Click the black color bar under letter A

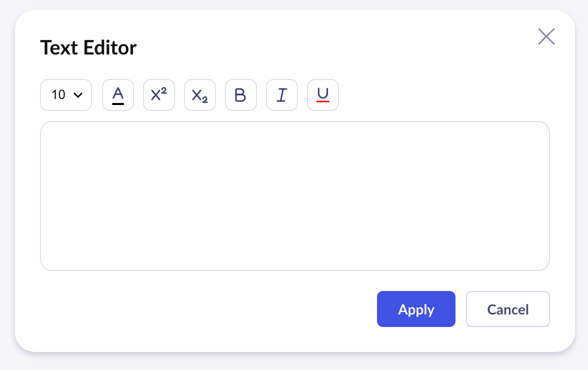[x=118, y=103]
